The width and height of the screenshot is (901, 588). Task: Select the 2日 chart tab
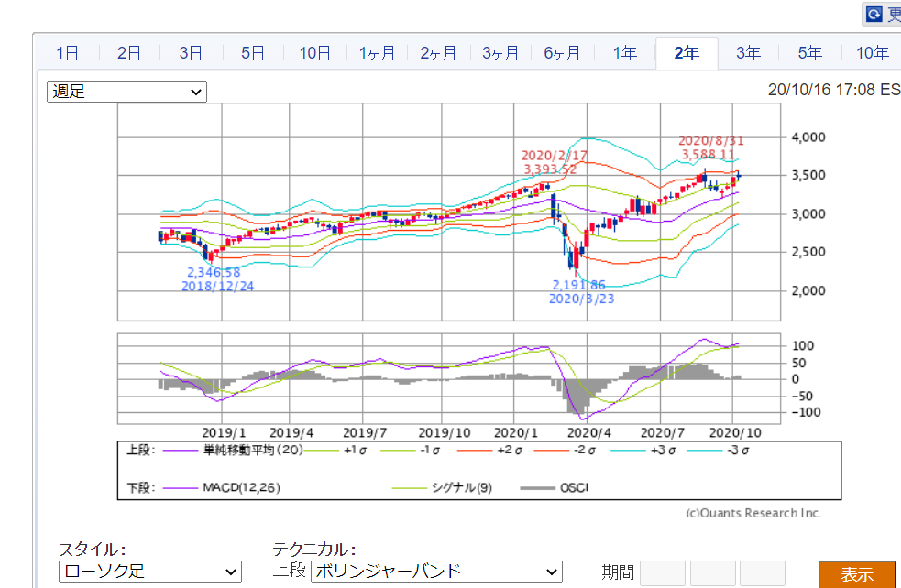[x=129, y=53]
